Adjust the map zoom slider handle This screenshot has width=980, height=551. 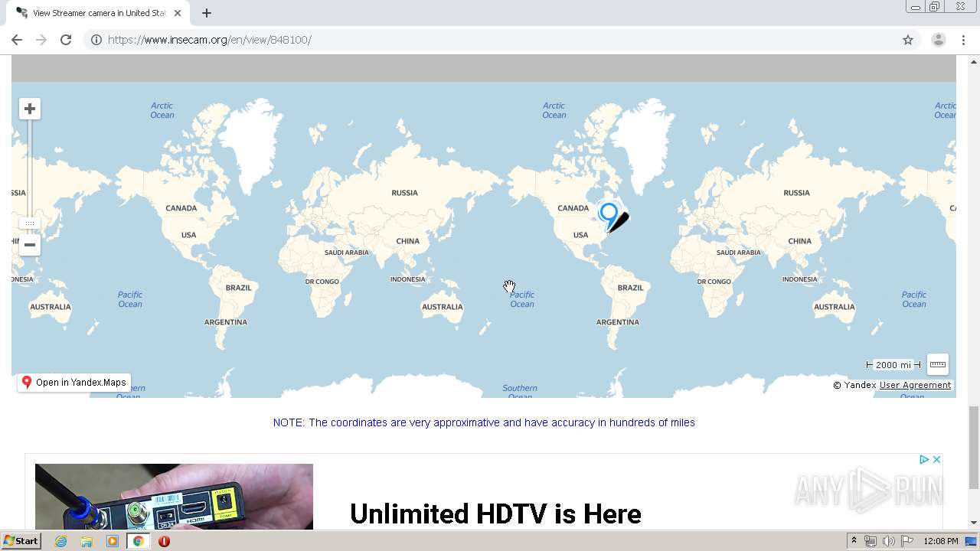[30, 223]
